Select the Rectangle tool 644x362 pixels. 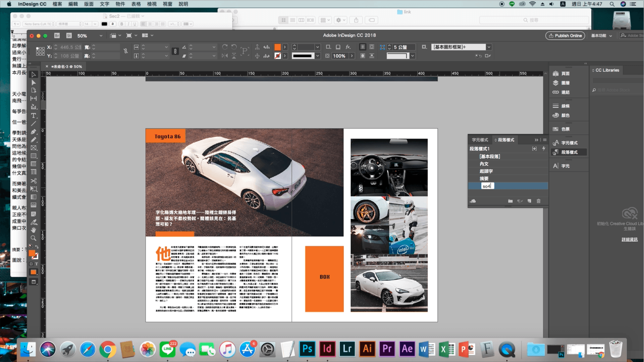34,156
